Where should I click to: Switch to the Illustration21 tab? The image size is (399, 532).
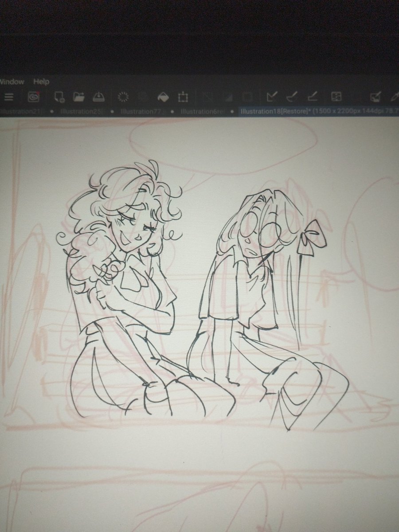(x=20, y=111)
